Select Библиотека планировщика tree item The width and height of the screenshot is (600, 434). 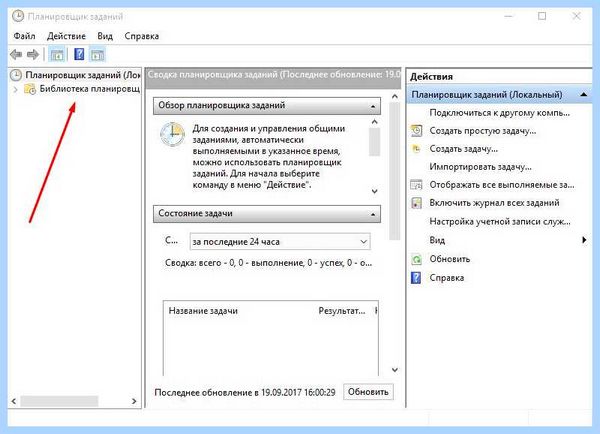pyautogui.click(x=90, y=89)
